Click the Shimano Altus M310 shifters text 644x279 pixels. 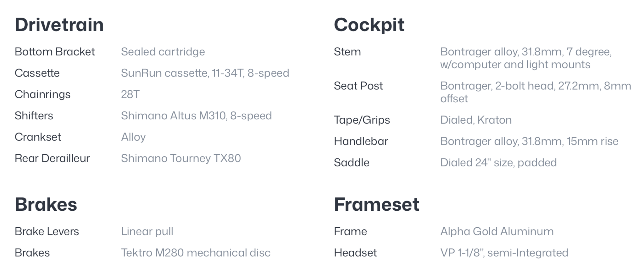[196, 116]
